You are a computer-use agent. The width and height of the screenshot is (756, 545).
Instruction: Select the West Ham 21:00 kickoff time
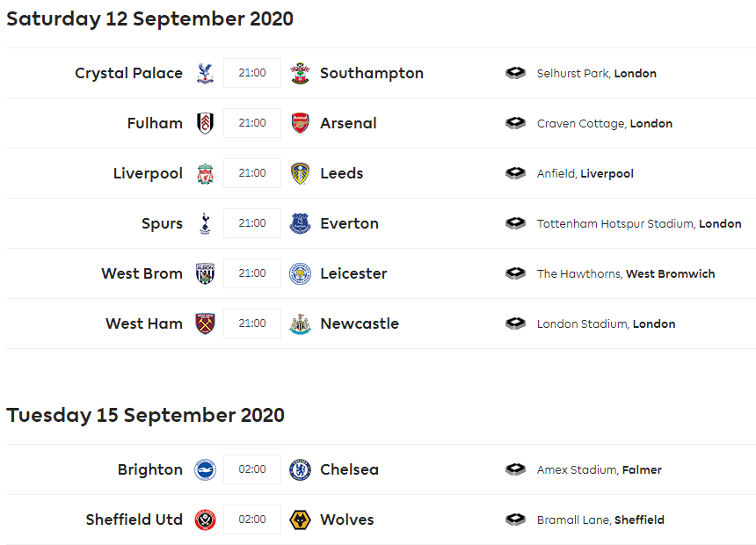pyautogui.click(x=252, y=323)
